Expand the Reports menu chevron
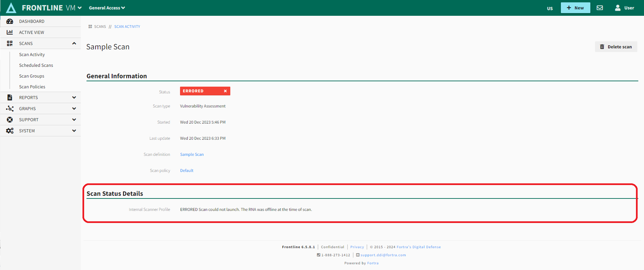Viewport: 644px width, 270px height. click(74, 97)
